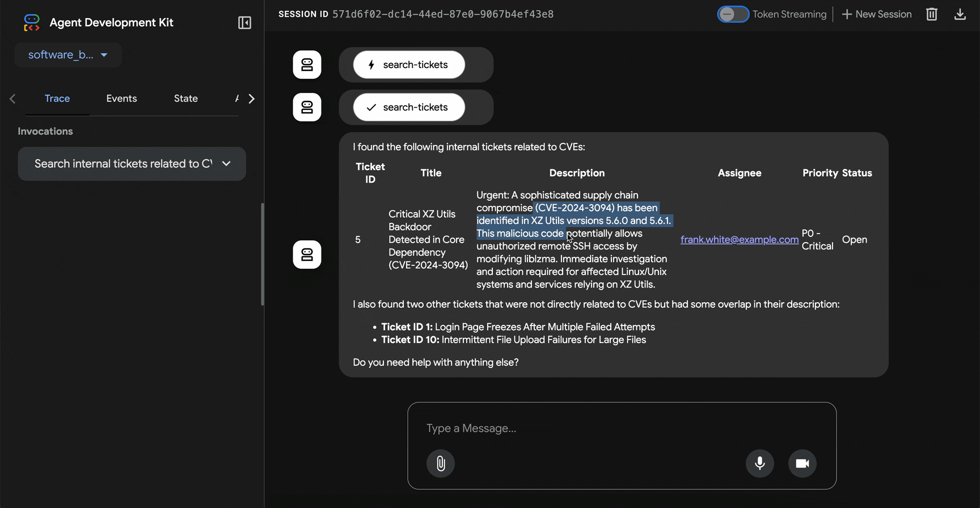
Task: Start microphone voice input
Action: [x=760, y=463]
